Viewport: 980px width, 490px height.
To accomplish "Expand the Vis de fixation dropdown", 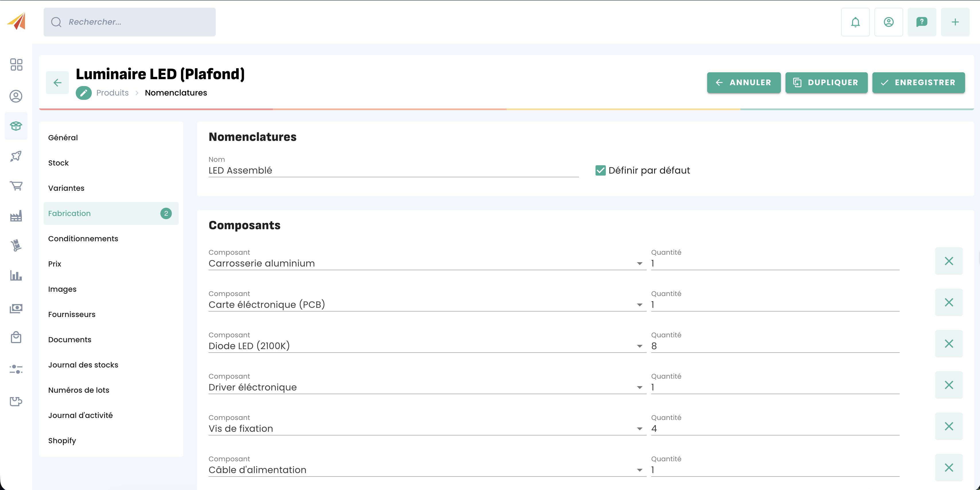I will [x=639, y=429].
